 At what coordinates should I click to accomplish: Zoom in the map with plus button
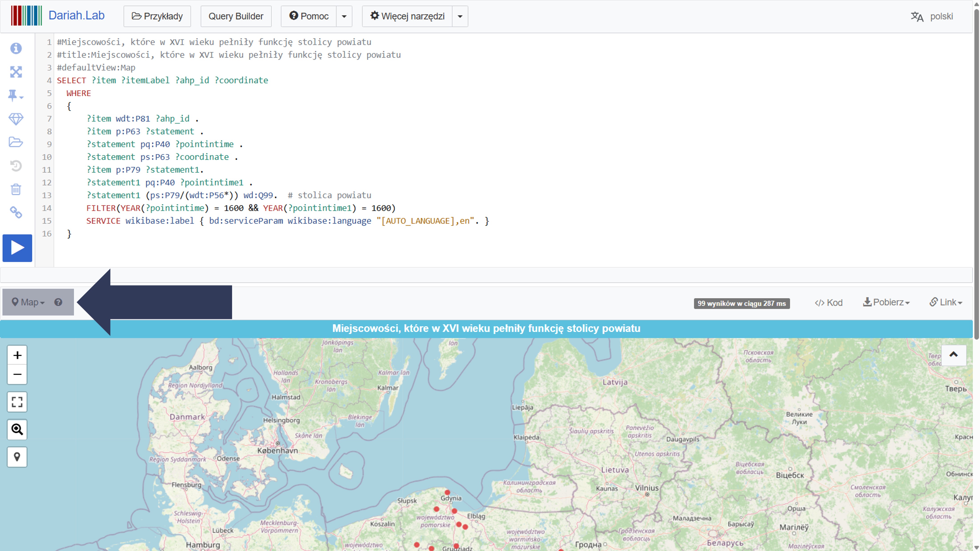click(17, 355)
